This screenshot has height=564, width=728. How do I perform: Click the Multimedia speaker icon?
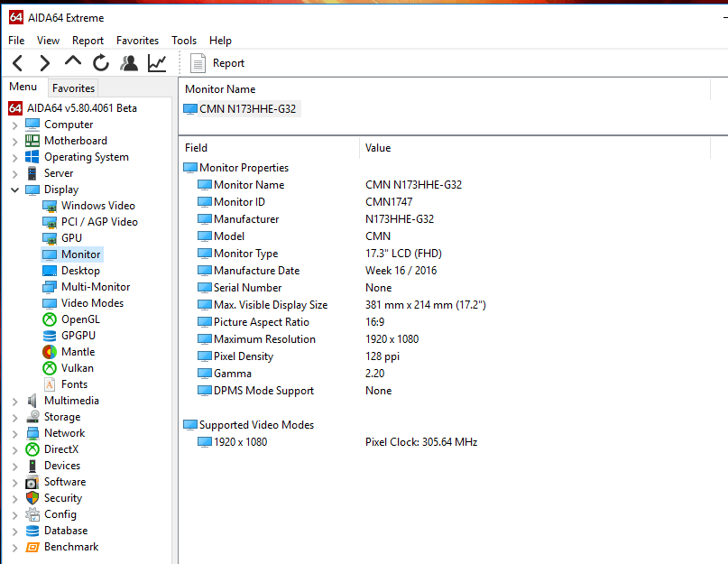click(x=32, y=401)
